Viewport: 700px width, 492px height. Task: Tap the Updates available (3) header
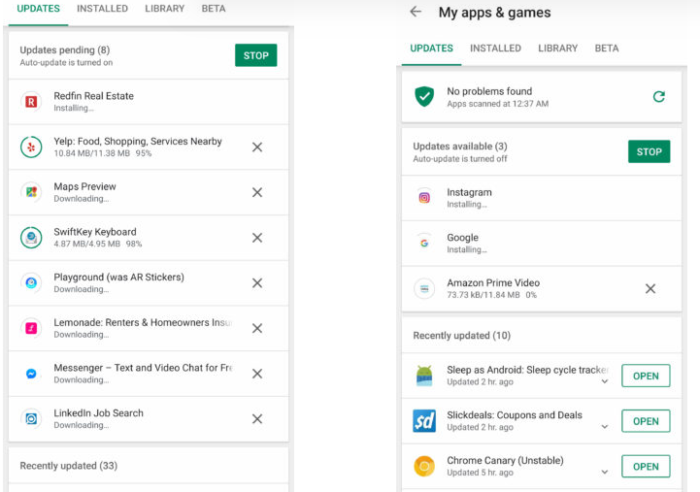(460, 146)
